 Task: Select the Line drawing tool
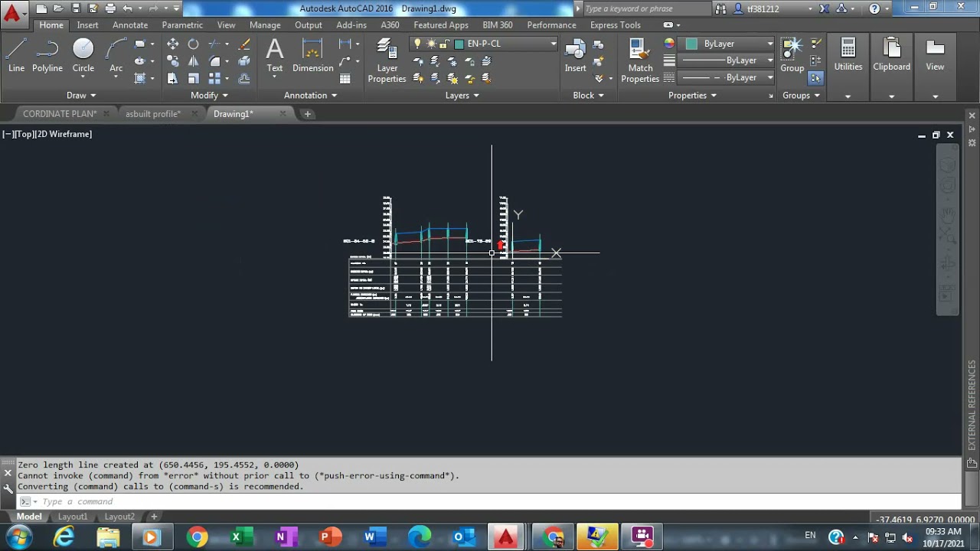coord(16,57)
